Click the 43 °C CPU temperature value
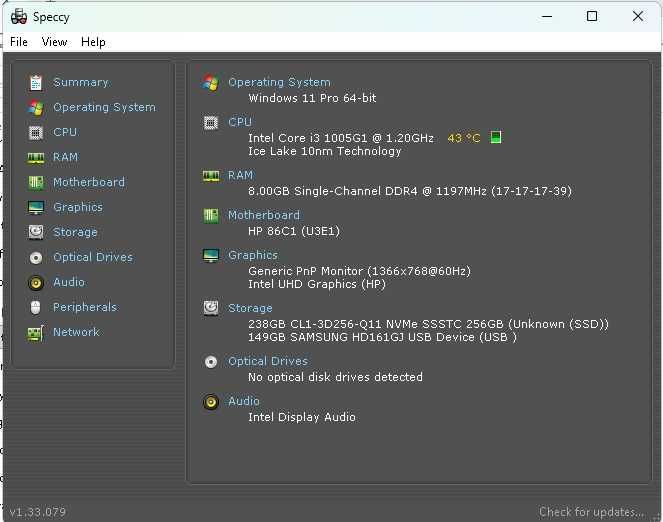The width and height of the screenshot is (663, 522). (464, 138)
